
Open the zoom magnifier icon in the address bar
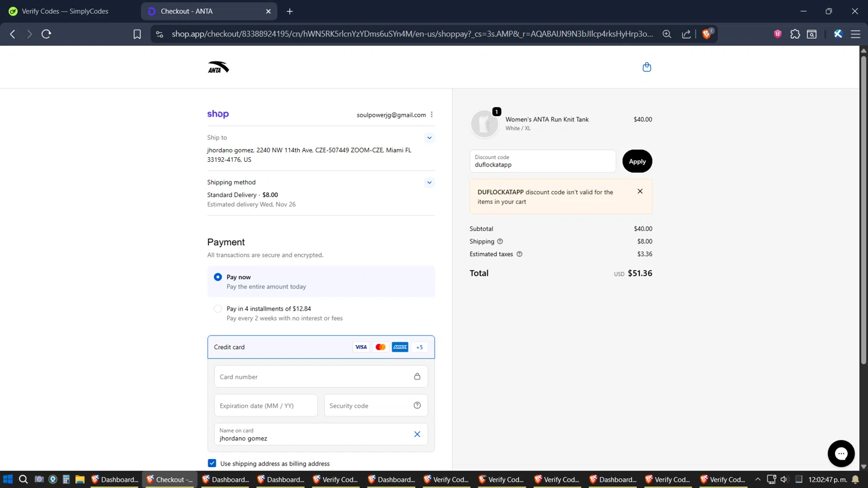tap(667, 34)
